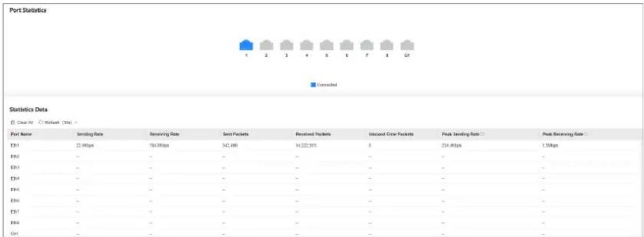Viewport: 644px width, 237px height.
Task: Open the Refresh interval dropdown arrow
Action: point(76,123)
